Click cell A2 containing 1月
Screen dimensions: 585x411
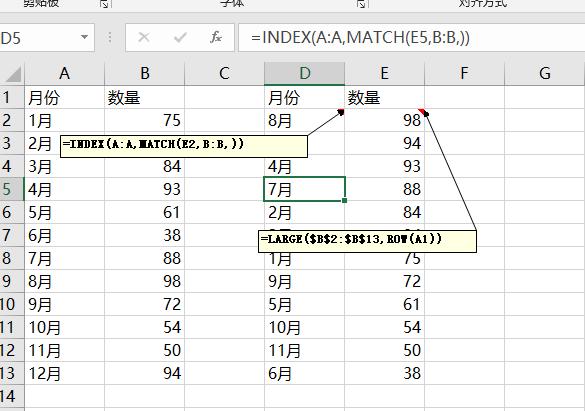[x=65, y=120]
